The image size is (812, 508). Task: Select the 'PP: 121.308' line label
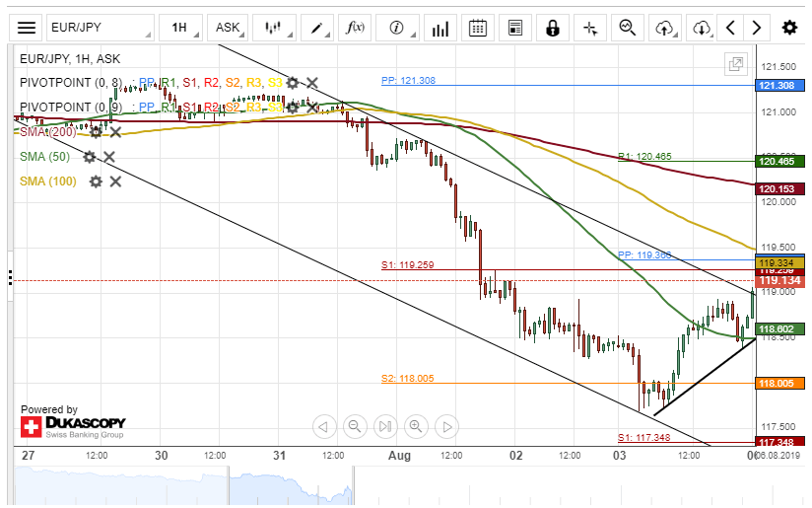[408, 80]
